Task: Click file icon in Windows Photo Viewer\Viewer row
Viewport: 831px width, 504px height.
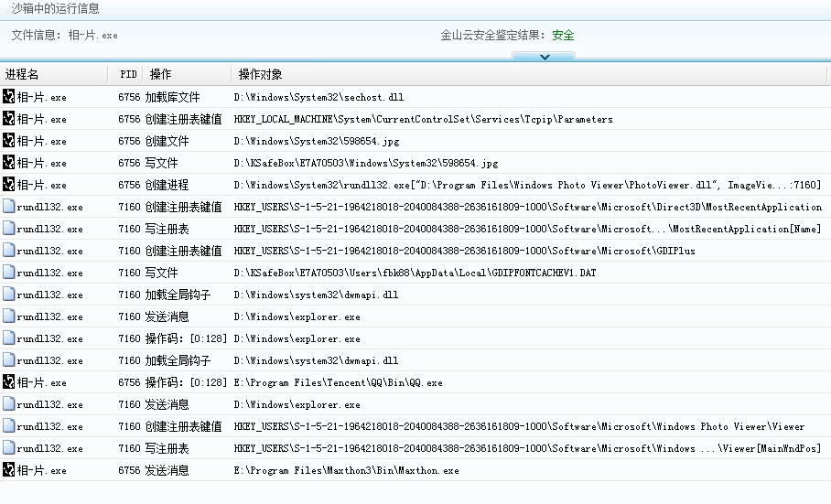Action: pyautogui.click(x=8, y=425)
